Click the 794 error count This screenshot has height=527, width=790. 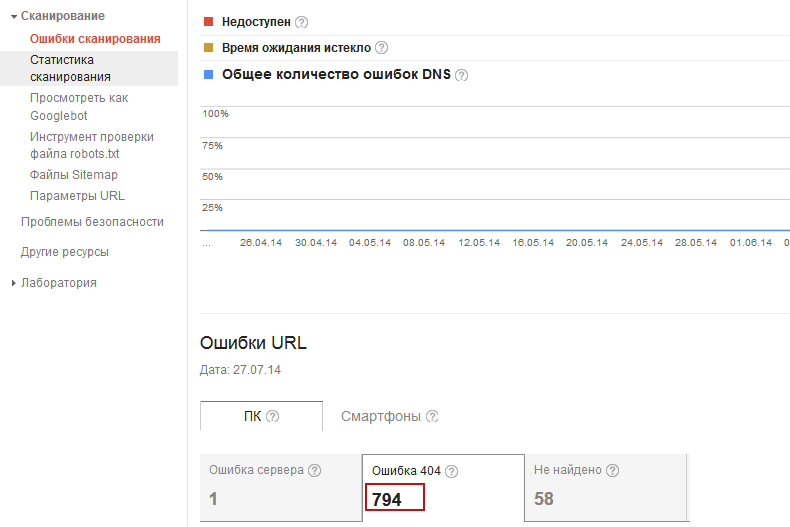pos(386,500)
